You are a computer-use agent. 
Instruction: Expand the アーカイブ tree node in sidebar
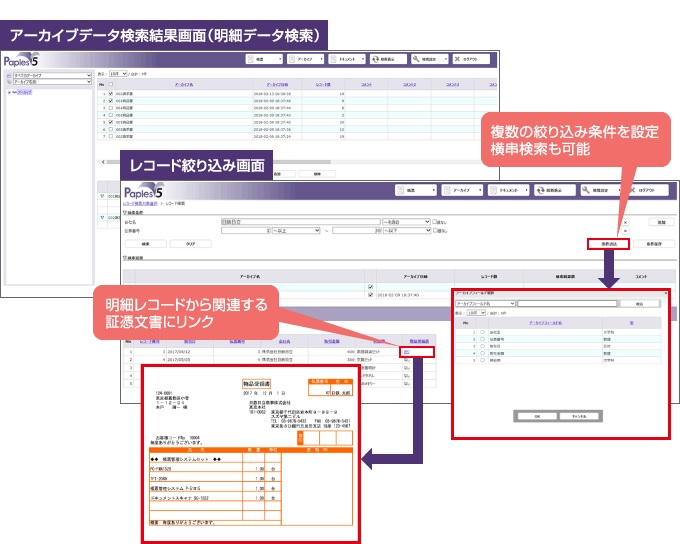(x=10, y=93)
